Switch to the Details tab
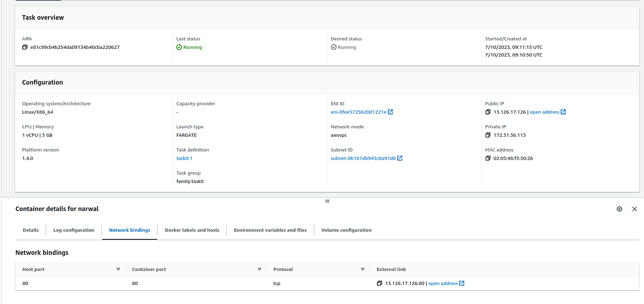This screenshot has width=644, height=304. tap(30, 230)
